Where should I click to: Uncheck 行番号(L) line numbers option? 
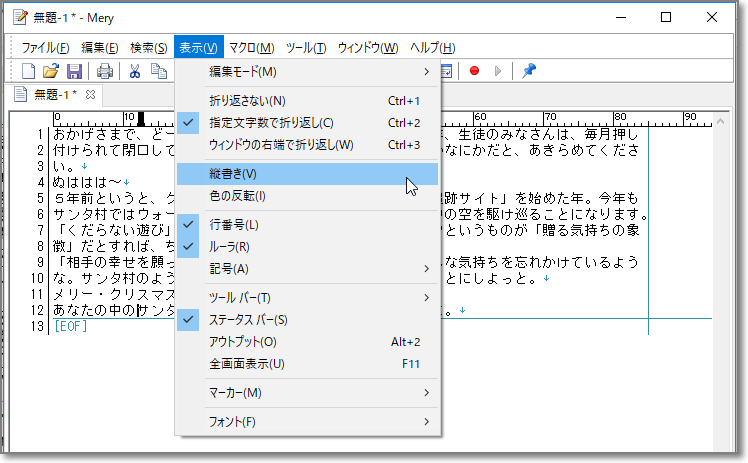point(232,225)
